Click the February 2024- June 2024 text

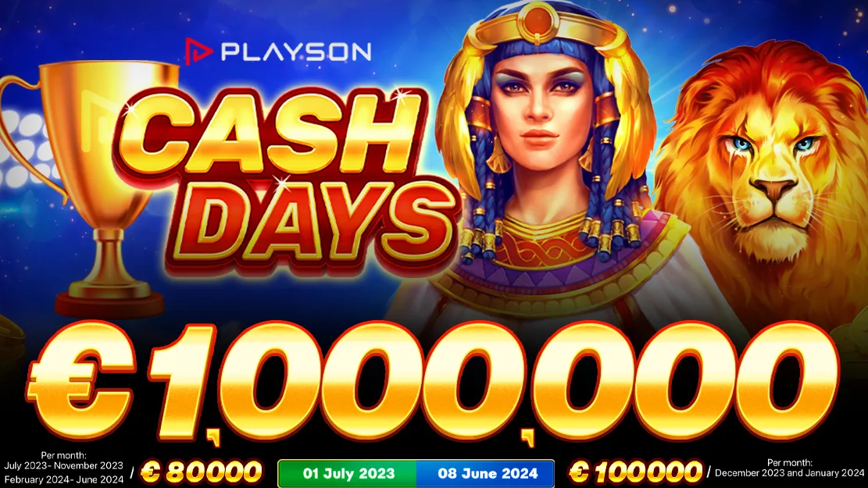[63, 479]
